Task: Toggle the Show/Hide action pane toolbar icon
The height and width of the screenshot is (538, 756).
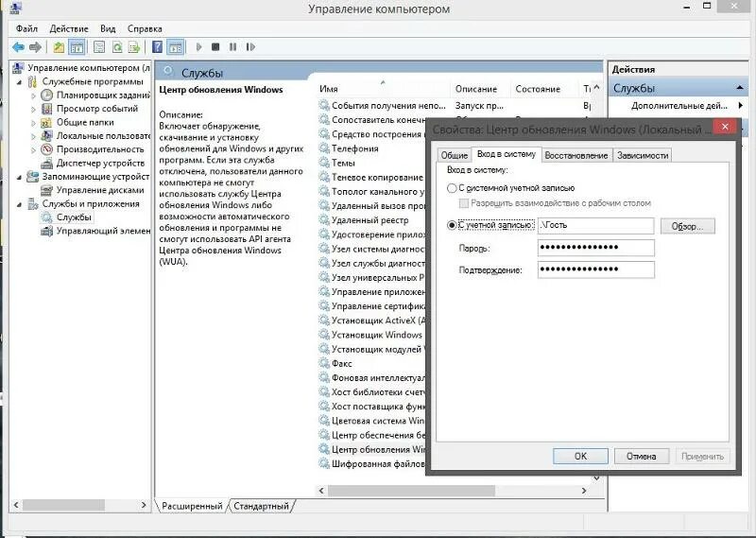Action: click(x=176, y=47)
